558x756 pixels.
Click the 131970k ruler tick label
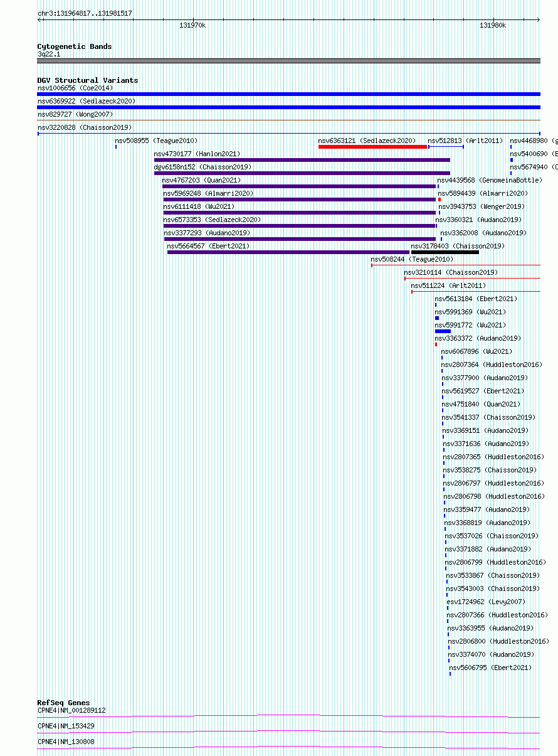(x=192, y=25)
